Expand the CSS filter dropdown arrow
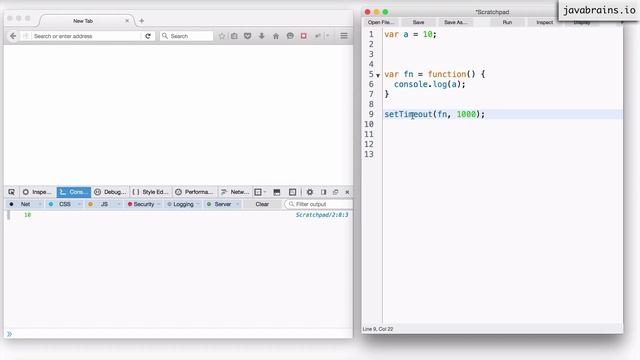The height and width of the screenshot is (360, 640). click(x=79, y=204)
